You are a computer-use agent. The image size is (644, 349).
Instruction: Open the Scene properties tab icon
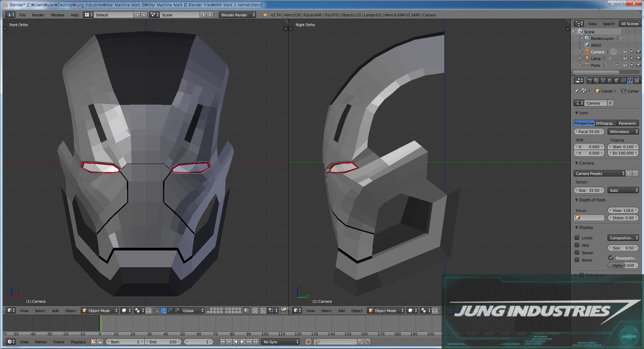603,80
